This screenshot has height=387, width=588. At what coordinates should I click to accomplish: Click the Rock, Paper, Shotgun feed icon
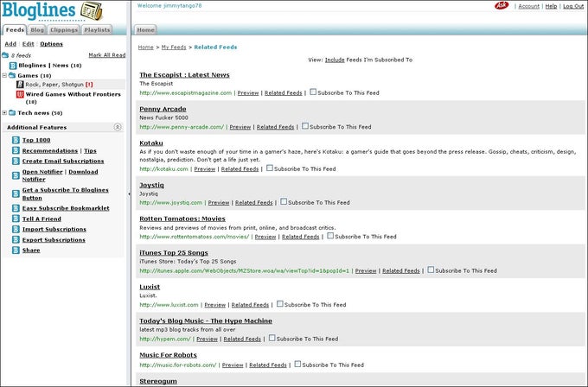20,85
